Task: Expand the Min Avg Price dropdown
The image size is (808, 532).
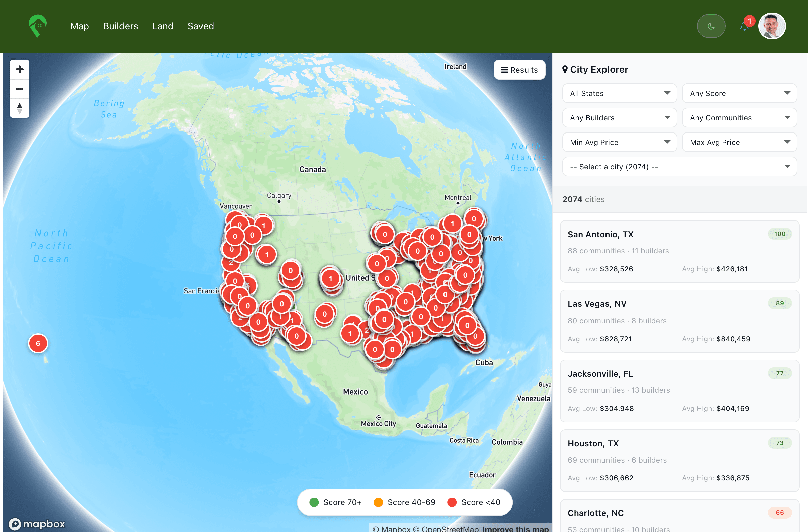Action: coord(619,142)
